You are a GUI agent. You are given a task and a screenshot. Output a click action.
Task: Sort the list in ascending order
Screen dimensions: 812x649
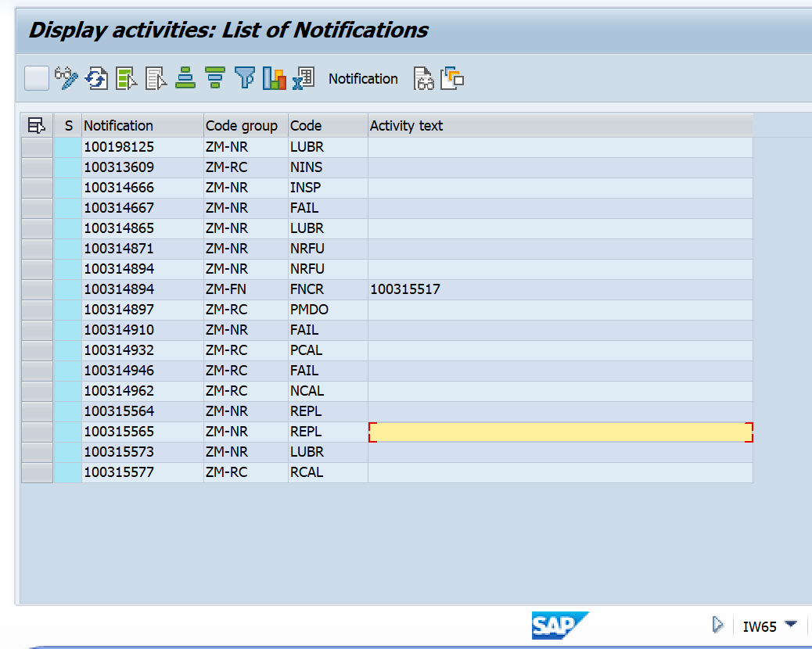(x=185, y=78)
